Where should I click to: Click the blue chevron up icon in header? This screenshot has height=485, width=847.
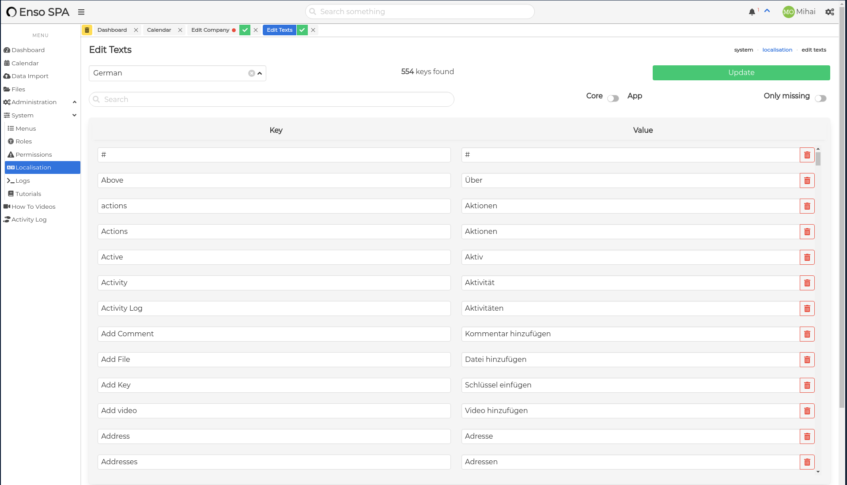pos(767,11)
